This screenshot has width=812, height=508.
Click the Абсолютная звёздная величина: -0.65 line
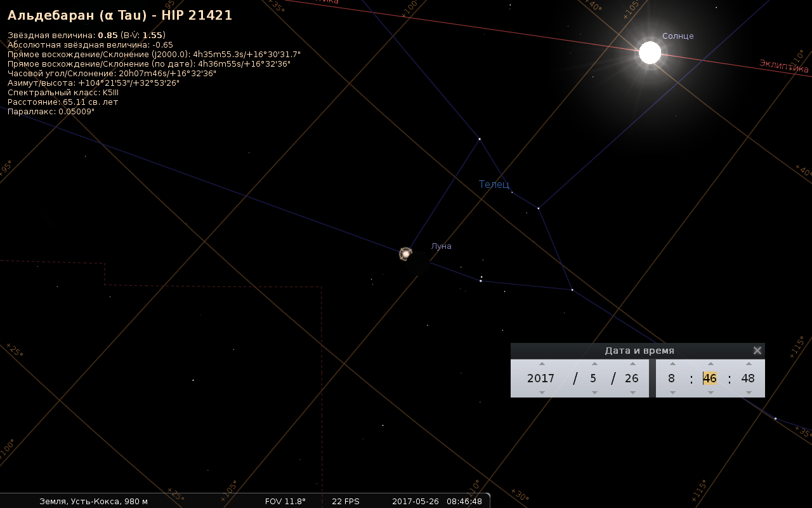(90, 45)
